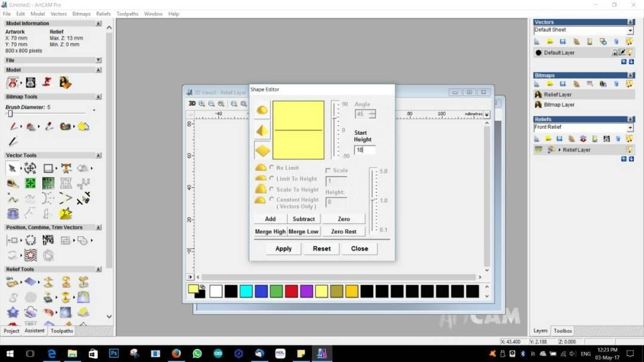The image size is (644, 362).
Task: Open Firefox from the taskbar
Action: 176,354
